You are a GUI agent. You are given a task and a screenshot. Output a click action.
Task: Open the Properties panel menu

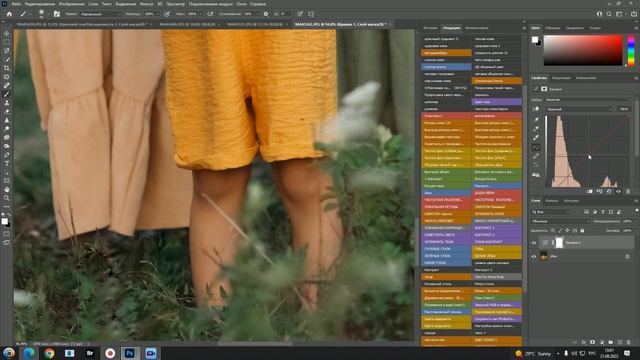click(x=636, y=78)
